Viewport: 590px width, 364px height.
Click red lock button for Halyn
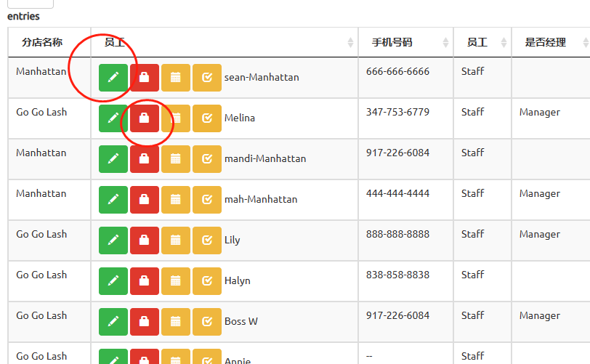(x=145, y=281)
